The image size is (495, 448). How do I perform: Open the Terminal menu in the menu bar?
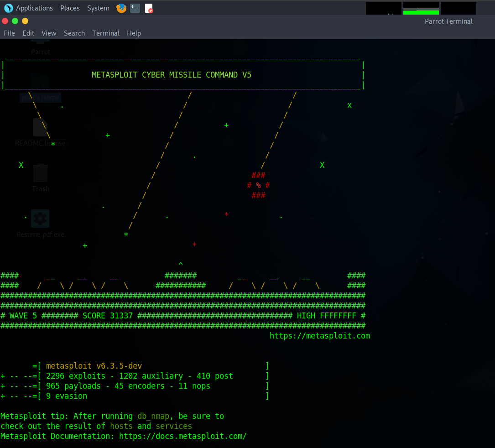coord(106,33)
